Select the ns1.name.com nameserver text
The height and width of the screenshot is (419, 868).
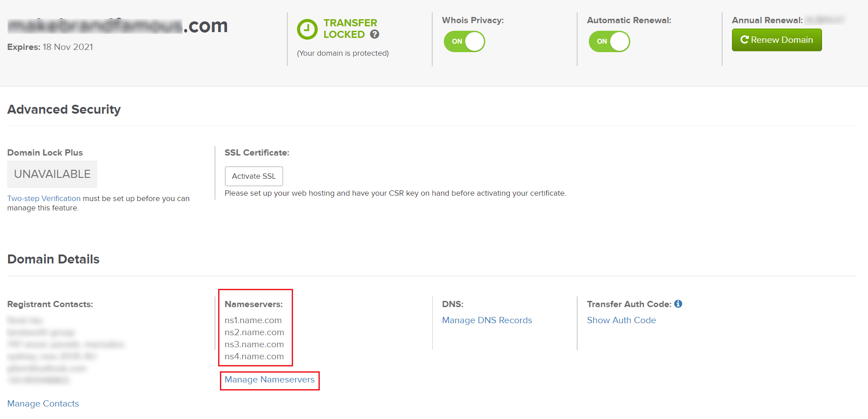(x=253, y=320)
